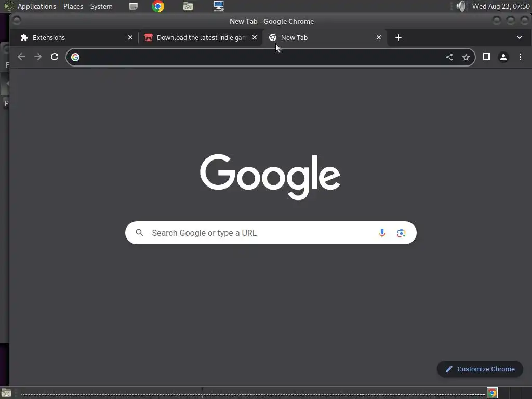Open the System menu
Screen dimensions: 532x399
[101, 6]
